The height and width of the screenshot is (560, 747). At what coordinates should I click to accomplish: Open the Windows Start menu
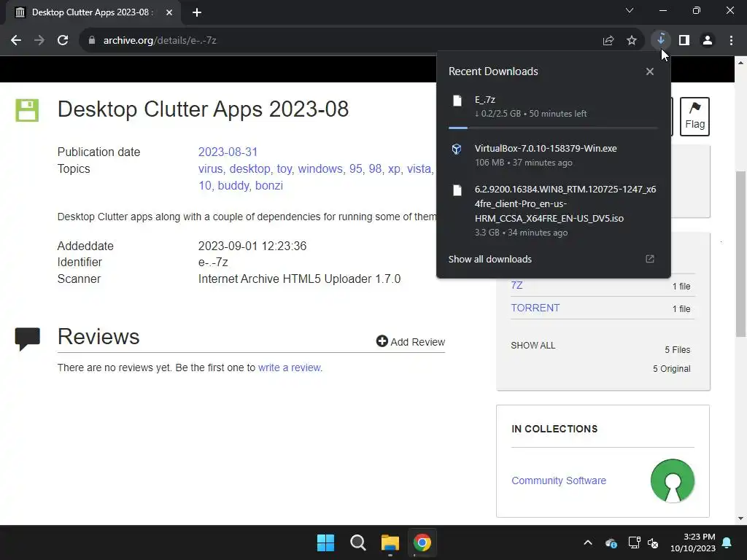click(x=326, y=542)
